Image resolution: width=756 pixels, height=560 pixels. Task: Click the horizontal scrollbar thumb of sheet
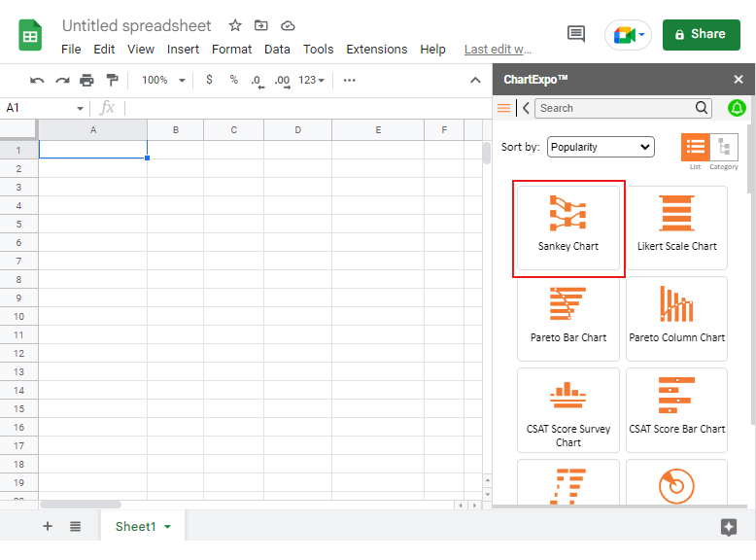pyautogui.click(x=81, y=505)
